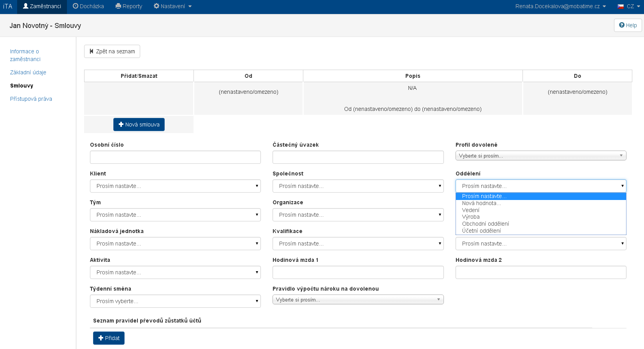Open the Docházka menu item
644x349 pixels.
(88, 7)
